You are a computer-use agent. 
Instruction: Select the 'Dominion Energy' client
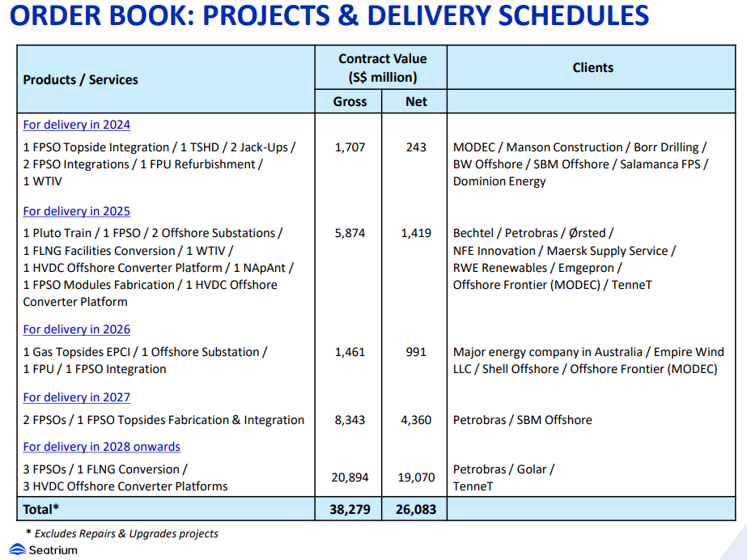[x=499, y=181]
